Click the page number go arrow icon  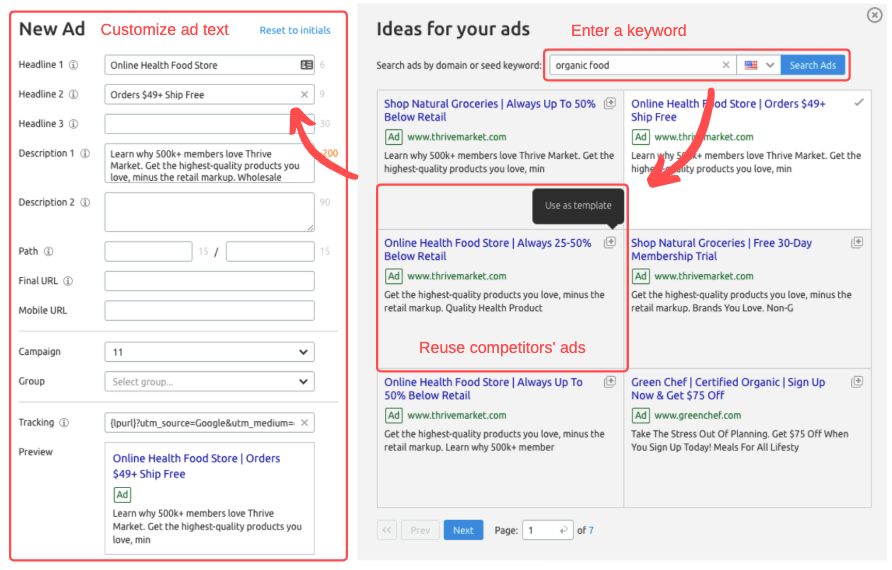[563, 530]
